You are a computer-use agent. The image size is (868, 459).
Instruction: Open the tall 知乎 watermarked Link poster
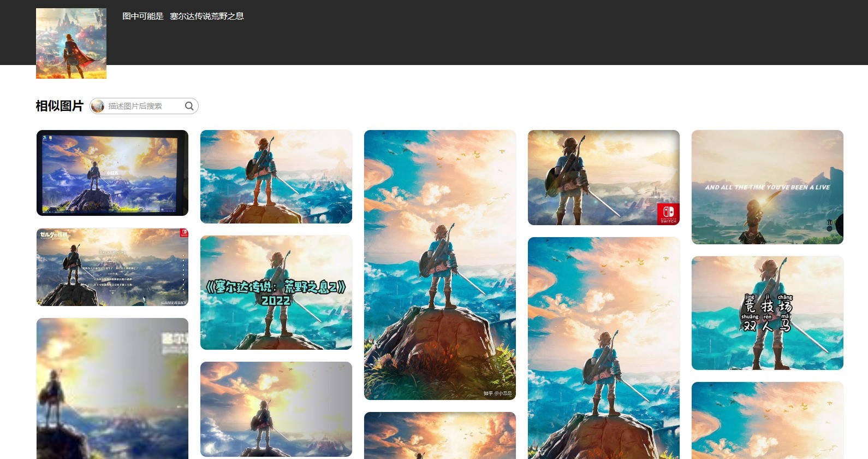(x=440, y=265)
